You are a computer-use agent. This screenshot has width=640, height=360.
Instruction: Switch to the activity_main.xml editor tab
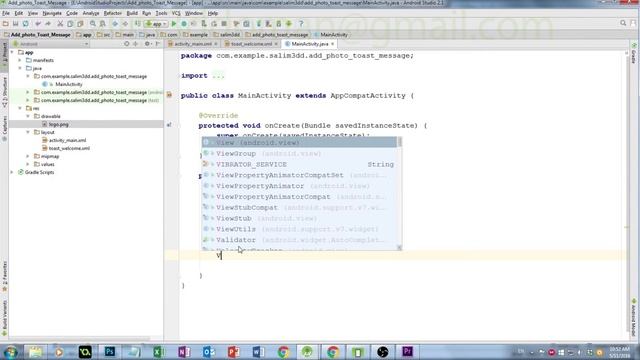[193, 44]
